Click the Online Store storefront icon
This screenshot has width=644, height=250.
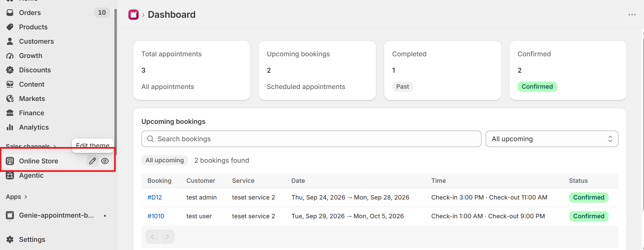coord(10,161)
